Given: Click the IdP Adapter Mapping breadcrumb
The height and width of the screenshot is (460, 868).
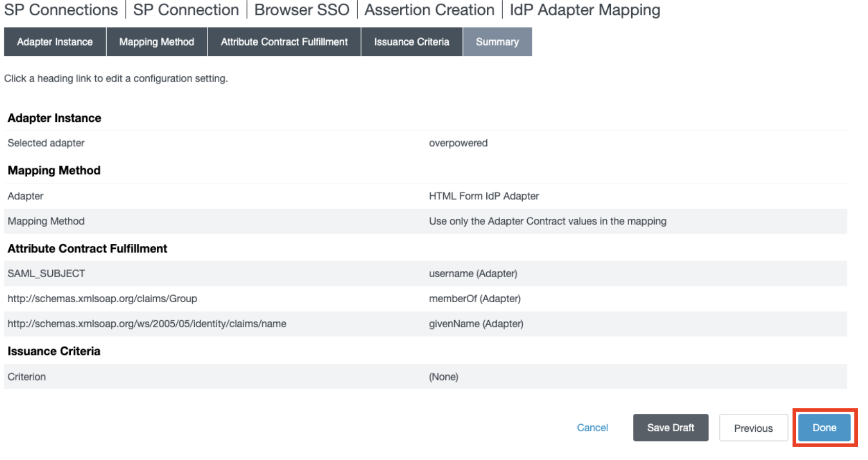Looking at the screenshot, I should click(x=585, y=10).
